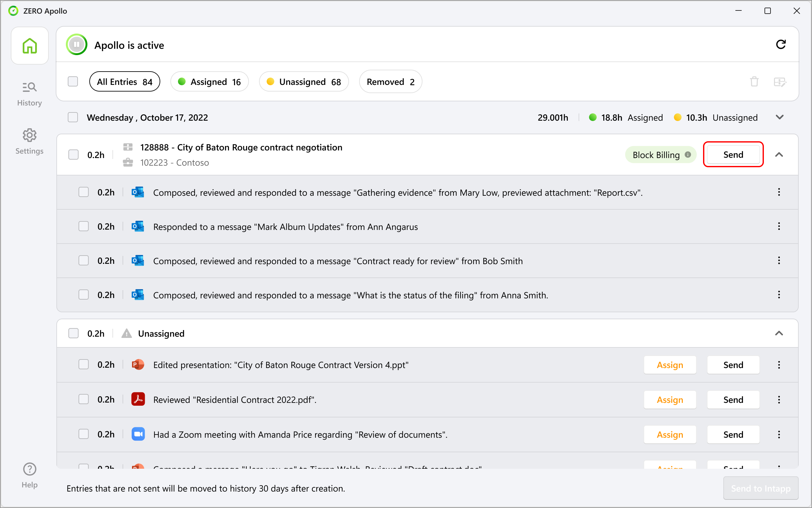Image resolution: width=812 pixels, height=508 pixels.
Task: Check the checkbox for the Bob Smith message entry
Action: 83,260
